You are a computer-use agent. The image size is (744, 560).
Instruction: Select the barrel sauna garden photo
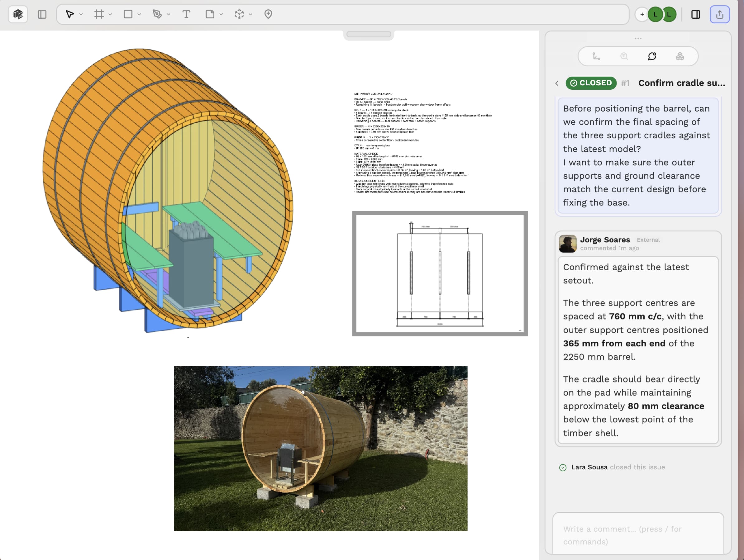[321, 448]
